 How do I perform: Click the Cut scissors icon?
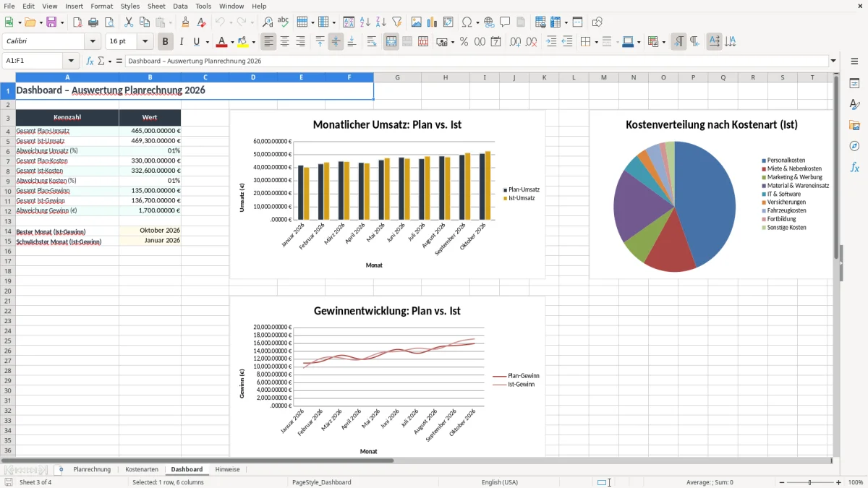(x=129, y=22)
